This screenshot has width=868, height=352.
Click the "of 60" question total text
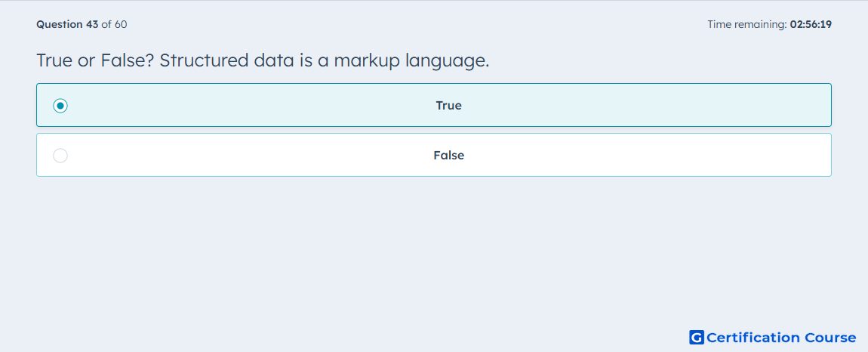[115, 24]
